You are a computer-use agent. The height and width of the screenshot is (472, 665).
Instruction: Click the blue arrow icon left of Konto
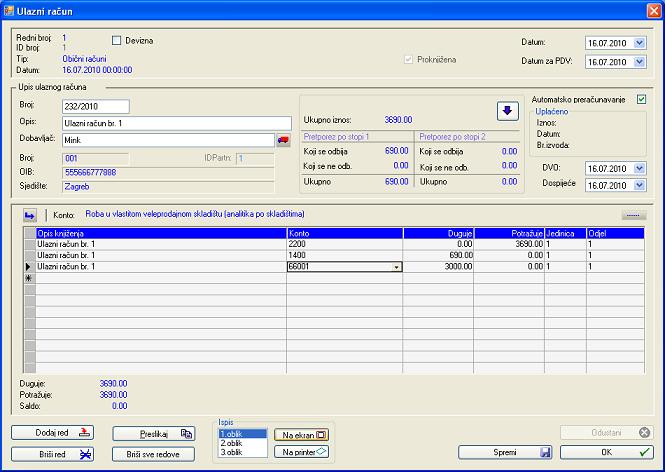[30, 215]
